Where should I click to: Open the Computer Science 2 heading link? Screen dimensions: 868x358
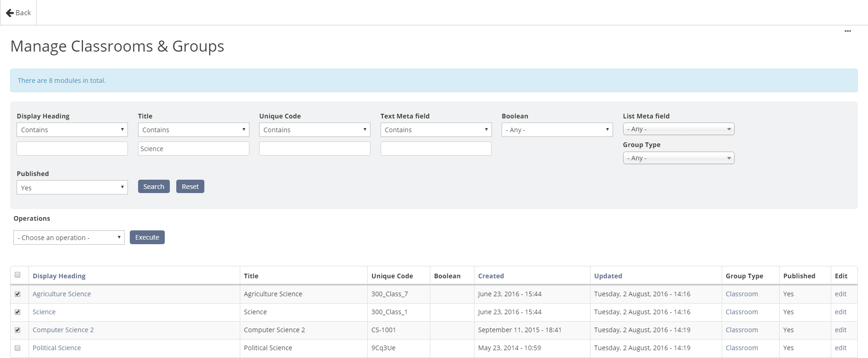point(63,330)
